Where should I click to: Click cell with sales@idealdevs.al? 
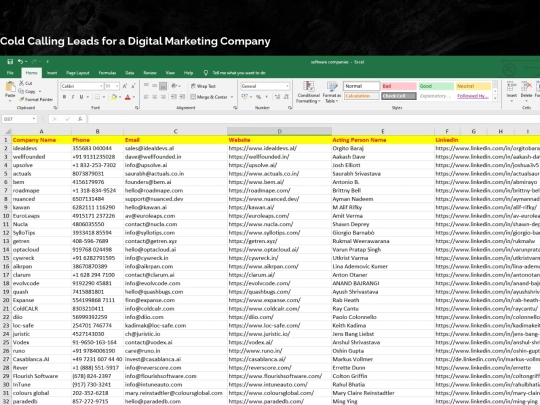(175, 148)
